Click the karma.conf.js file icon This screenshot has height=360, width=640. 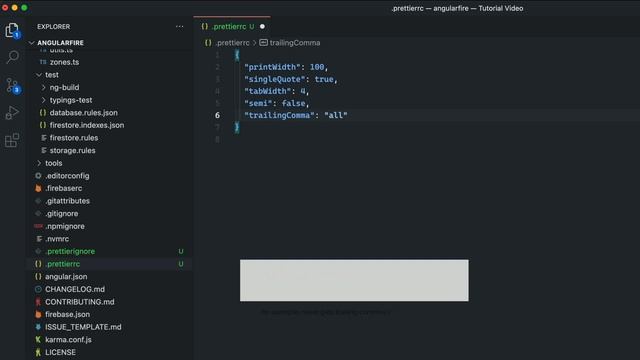pyautogui.click(x=38, y=340)
